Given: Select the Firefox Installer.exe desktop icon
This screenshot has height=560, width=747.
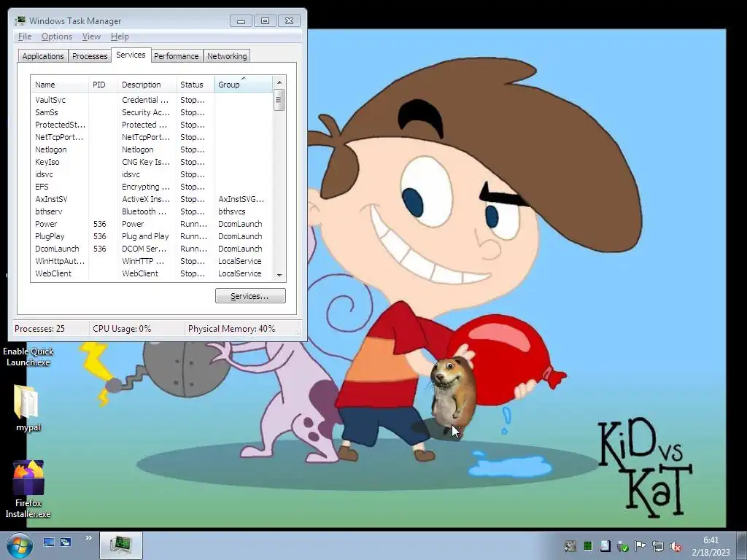Looking at the screenshot, I should pos(28,489).
